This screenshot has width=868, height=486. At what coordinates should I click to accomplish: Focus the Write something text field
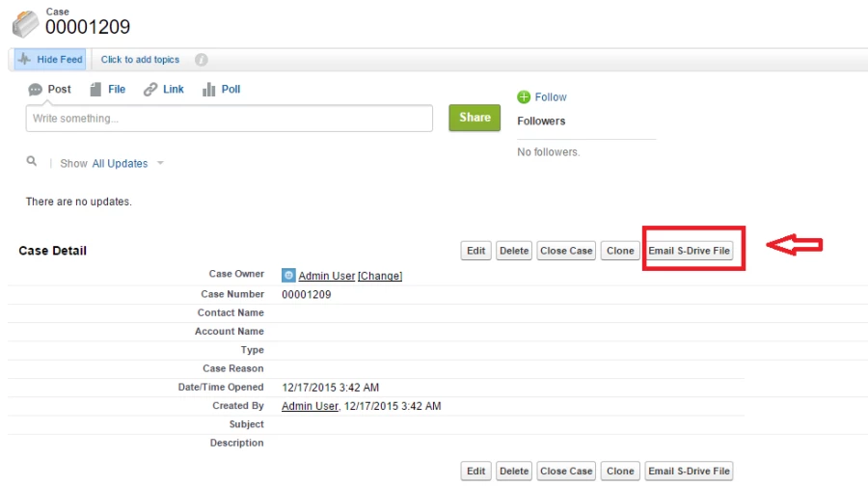(229, 119)
